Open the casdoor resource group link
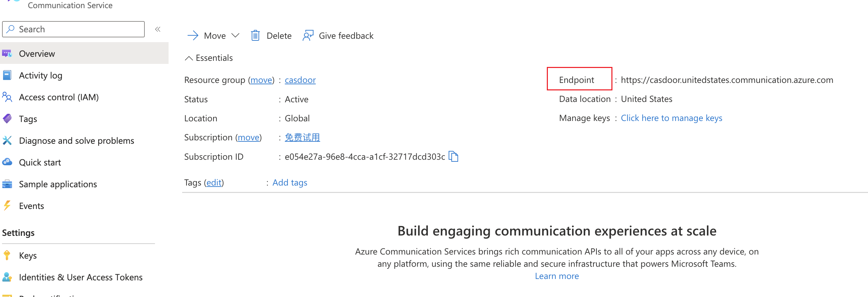Viewport: 868px width, 297px height. point(300,80)
